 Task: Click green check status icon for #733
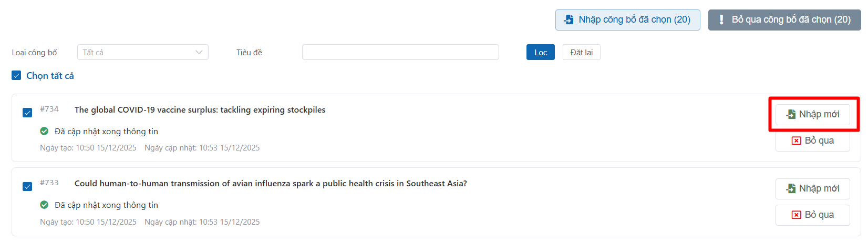[x=44, y=205]
